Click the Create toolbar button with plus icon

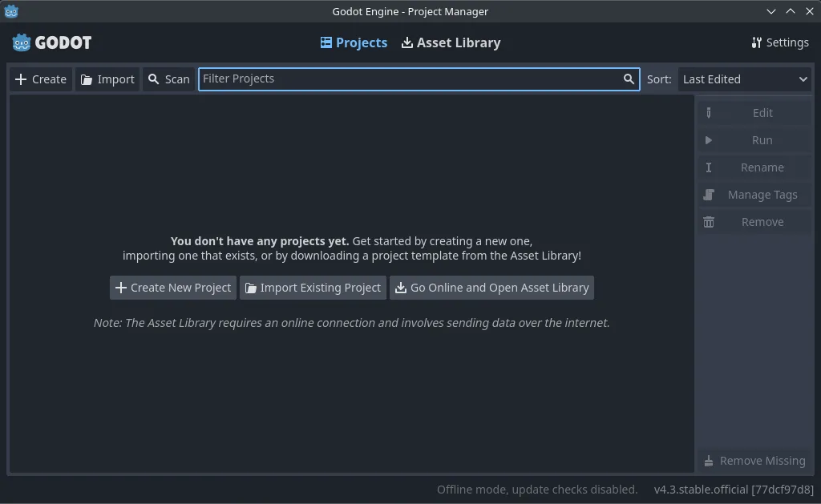[41, 79]
